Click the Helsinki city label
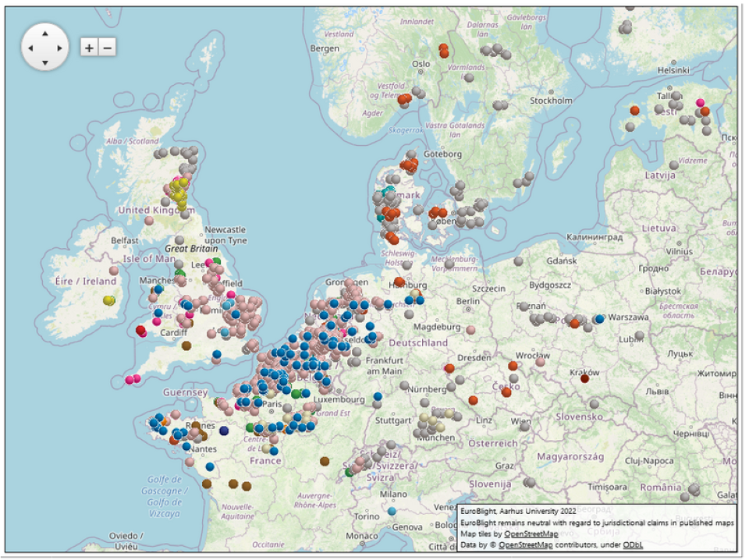Viewport: 749px width, 560px height. coord(673,70)
